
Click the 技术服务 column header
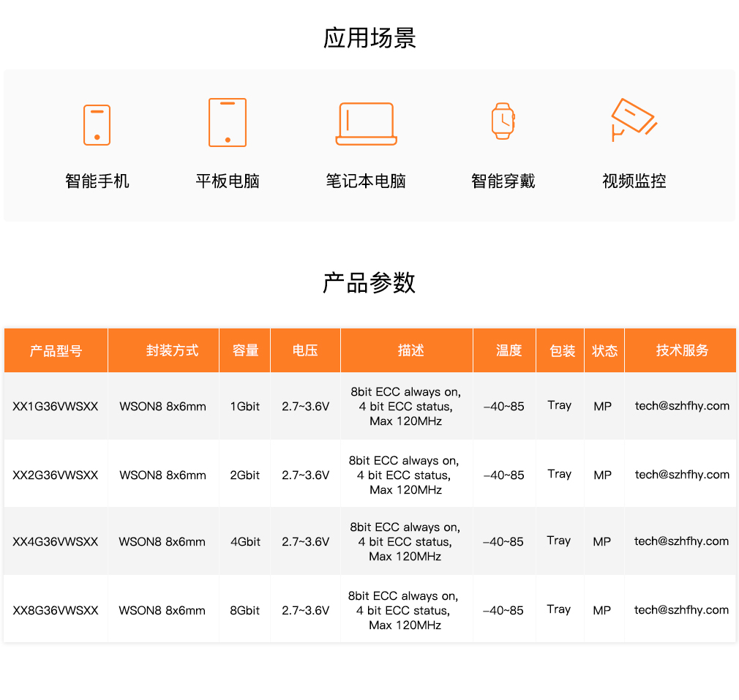pos(682,350)
